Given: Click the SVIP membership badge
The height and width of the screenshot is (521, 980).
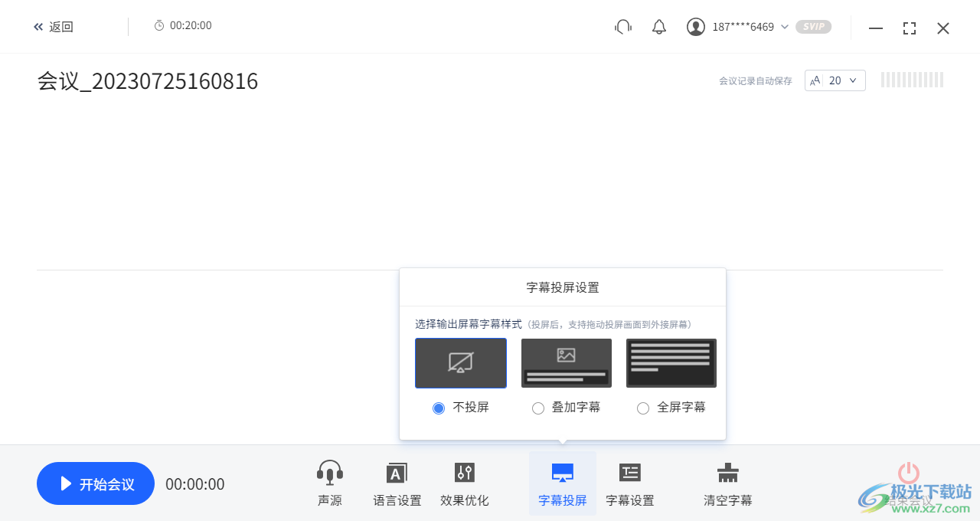Looking at the screenshot, I should [813, 26].
